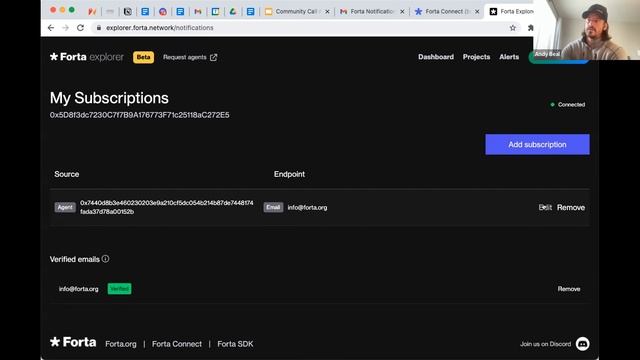640x360 pixels.
Task: Open the Forta.org footer link
Action: point(121,344)
